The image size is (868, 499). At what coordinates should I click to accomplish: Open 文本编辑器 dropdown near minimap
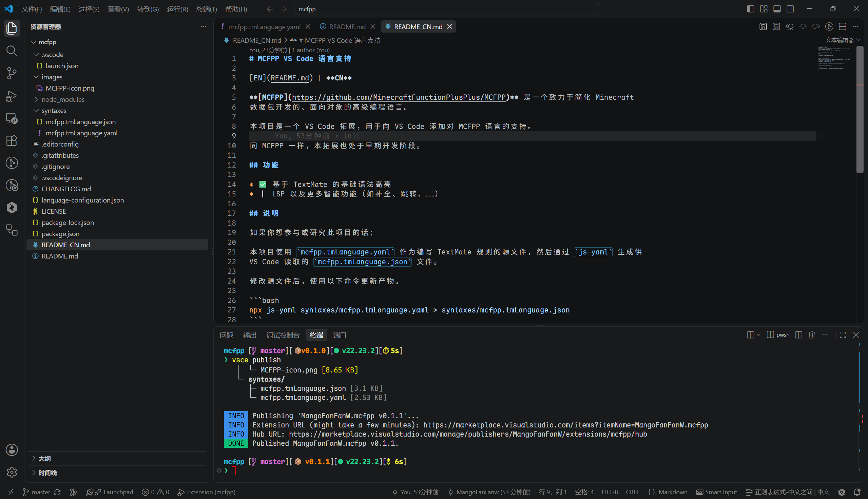click(x=843, y=40)
